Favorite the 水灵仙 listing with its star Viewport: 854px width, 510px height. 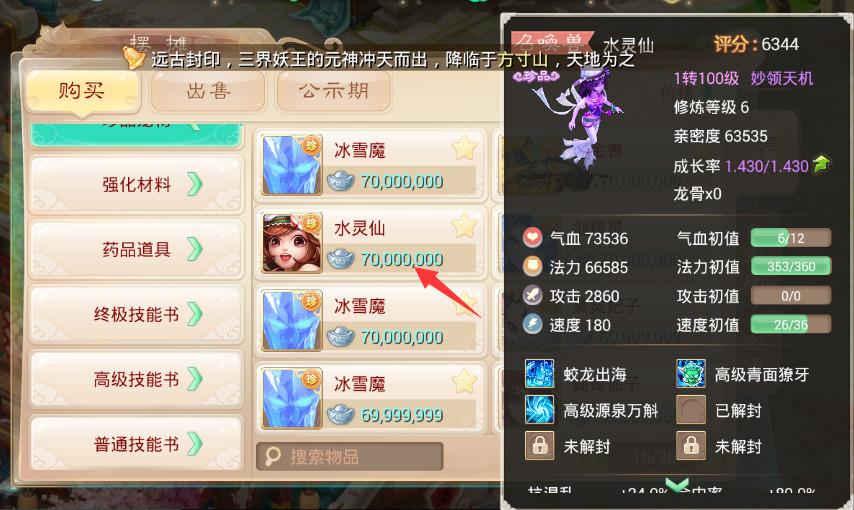tap(464, 225)
